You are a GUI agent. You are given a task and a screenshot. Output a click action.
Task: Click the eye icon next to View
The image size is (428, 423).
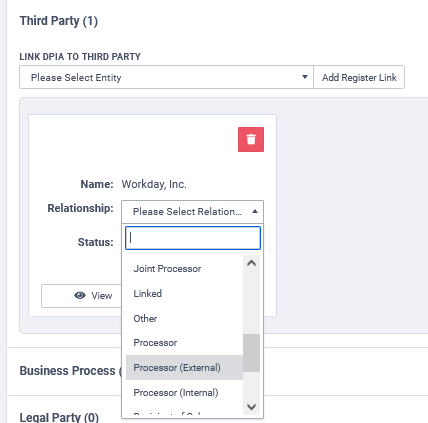pyautogui.click(x=80, y=296)
